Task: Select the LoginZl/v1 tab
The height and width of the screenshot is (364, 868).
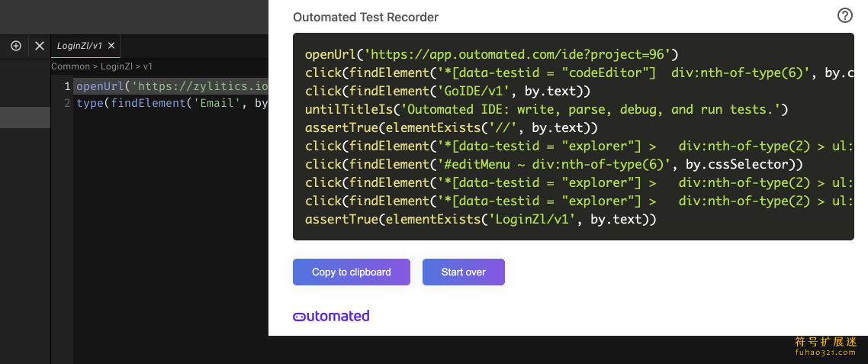Action: point(80,46)
